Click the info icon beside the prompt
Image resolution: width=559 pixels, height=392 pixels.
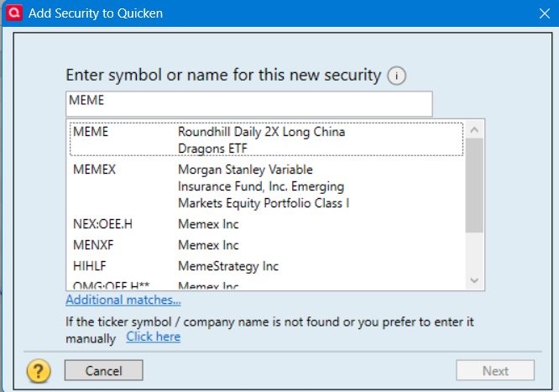pos(397,76)
